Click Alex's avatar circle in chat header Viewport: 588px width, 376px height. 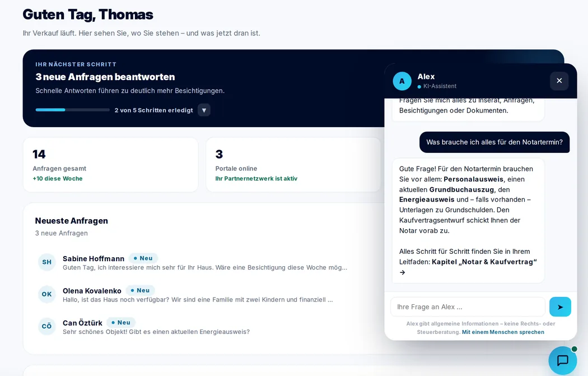click(x=402, y=81)
